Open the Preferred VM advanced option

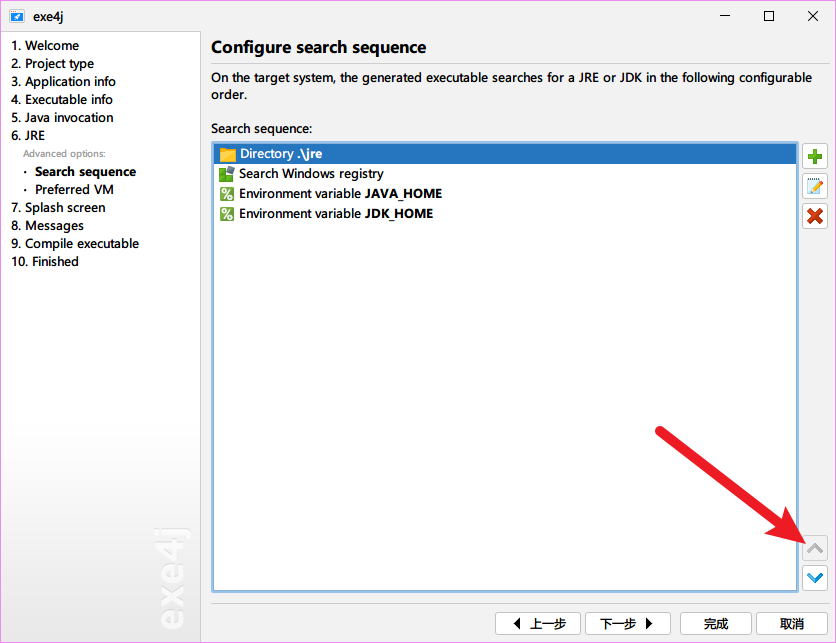[74, 190]
